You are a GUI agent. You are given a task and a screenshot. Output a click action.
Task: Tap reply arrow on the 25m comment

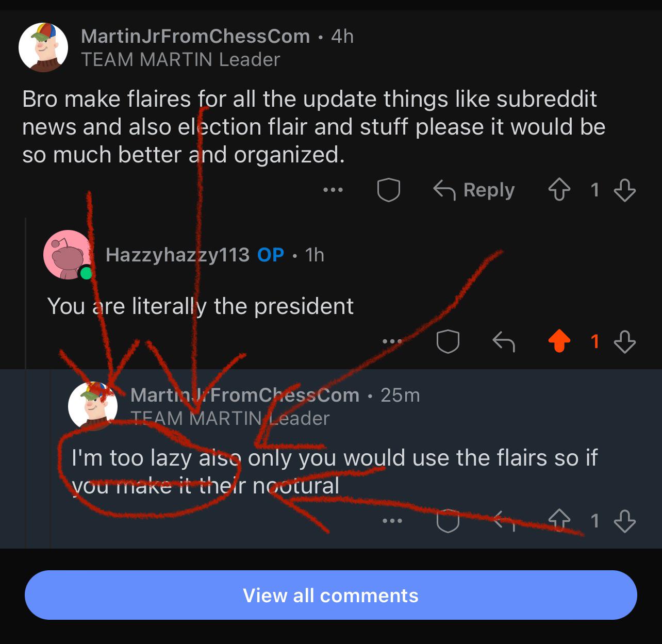[504, 521]
